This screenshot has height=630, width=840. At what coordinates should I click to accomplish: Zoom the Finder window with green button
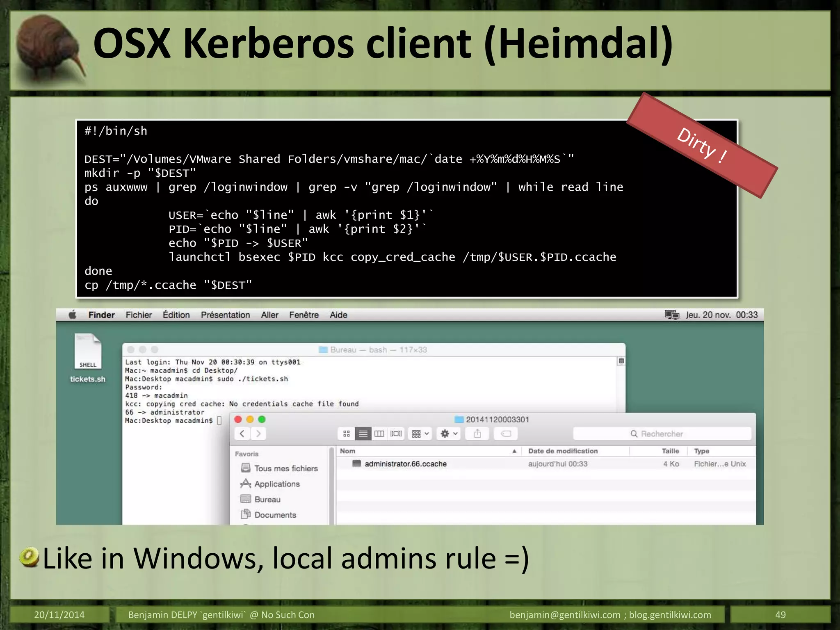click(262, 419)
